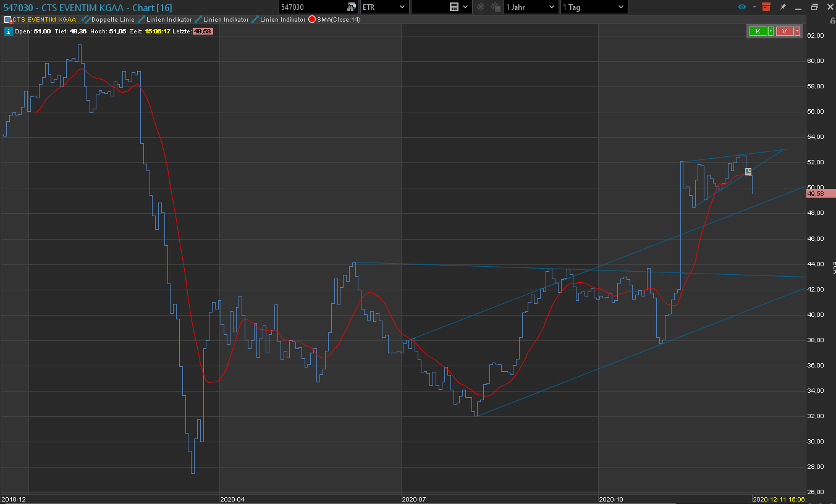This screenshot has height=504, width=836.
Task: Pin the chart window with pushpin
Action: tap(783, 7)
